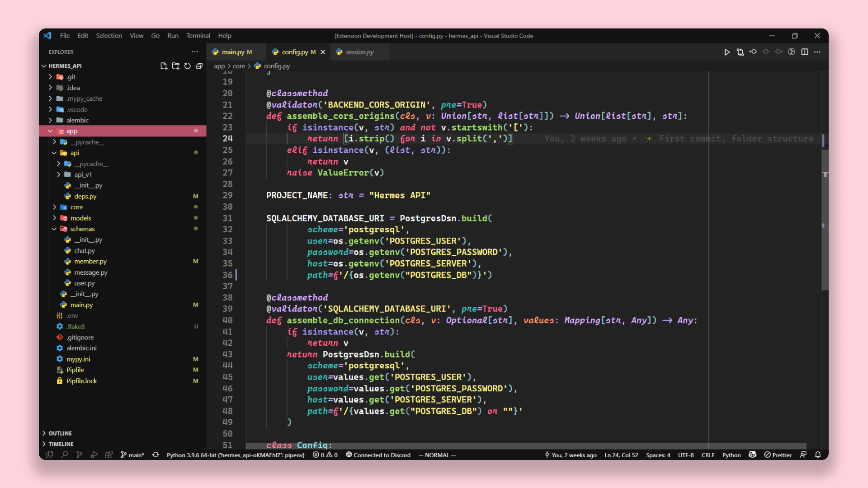Viewport: 868px width, 488px height.
Task: Toggle Prettier formatter status
Action: point(778,455)
